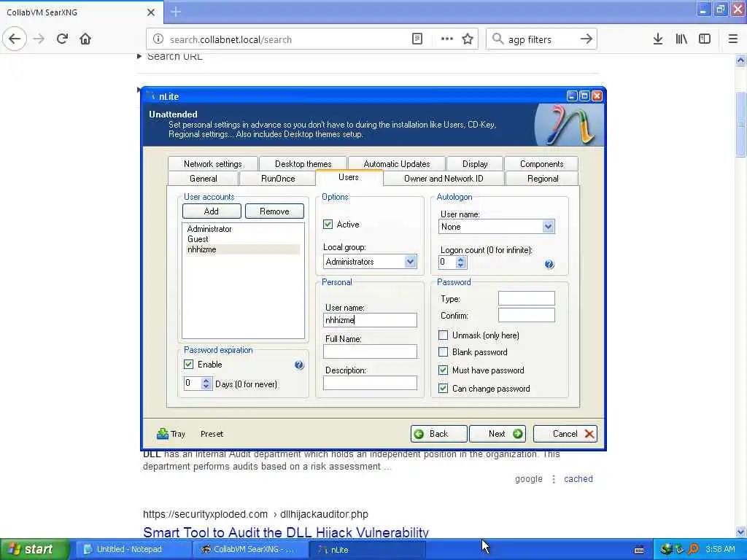Check the Blank password box
747x560 pixels.
tap(443, 352)
